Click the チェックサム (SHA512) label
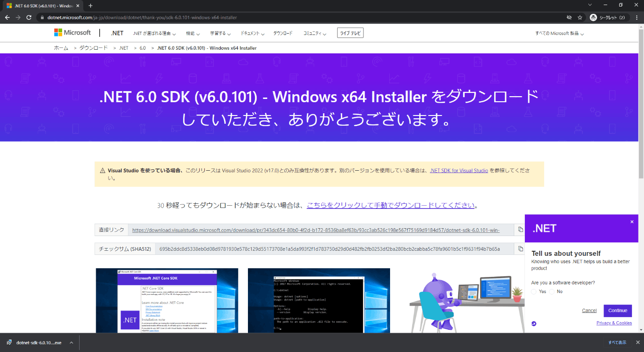 [x=125, y=248]
